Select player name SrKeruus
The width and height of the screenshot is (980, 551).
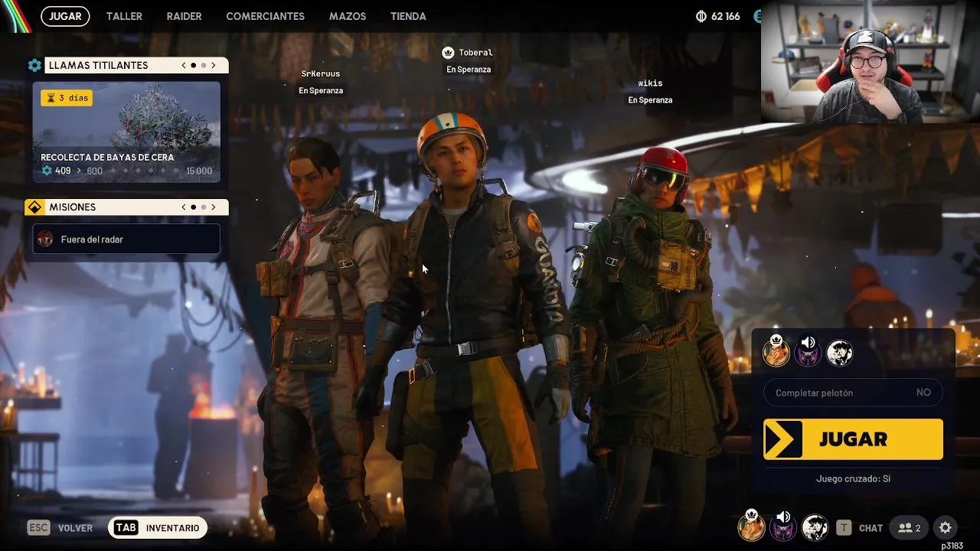(x=321, y=73)
